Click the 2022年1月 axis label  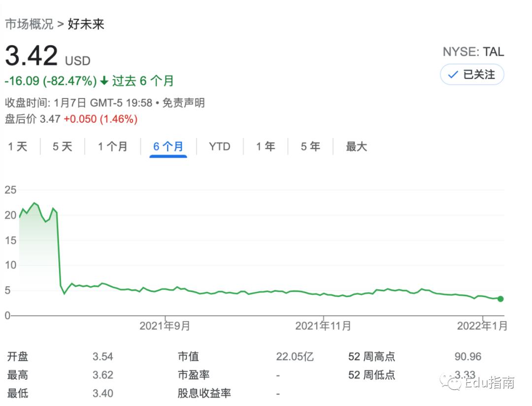click(482, 326)
